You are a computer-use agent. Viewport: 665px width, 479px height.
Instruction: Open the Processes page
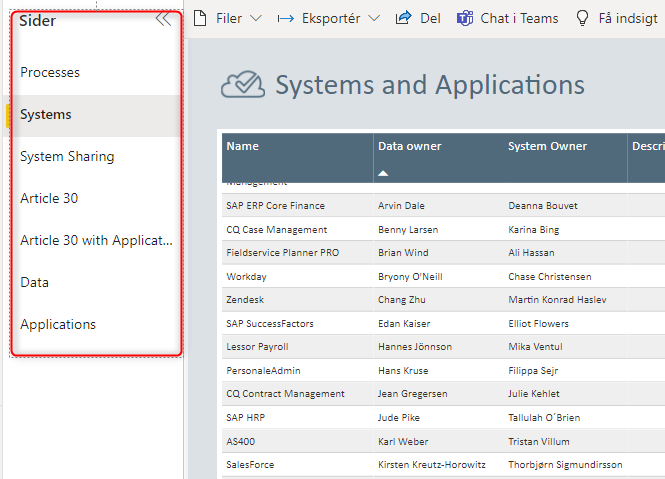coord(50,73)
